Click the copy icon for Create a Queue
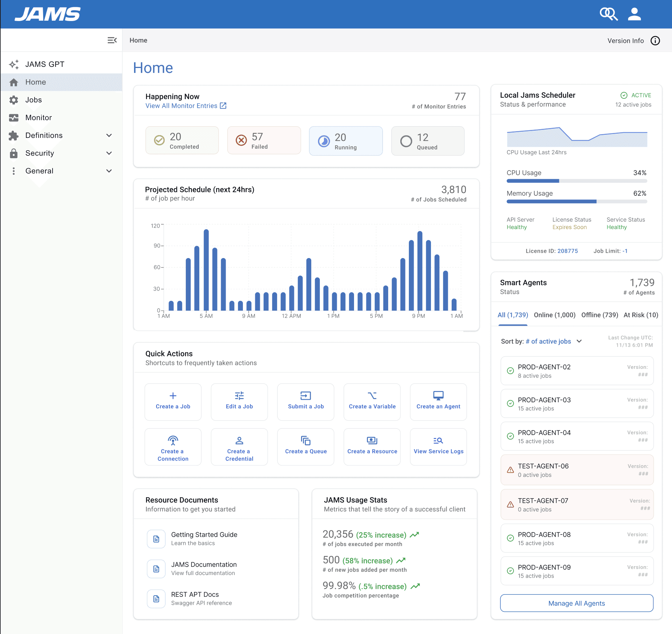Image resolution: width=672 pixels, height=634 pixels. tap(306, 440)
